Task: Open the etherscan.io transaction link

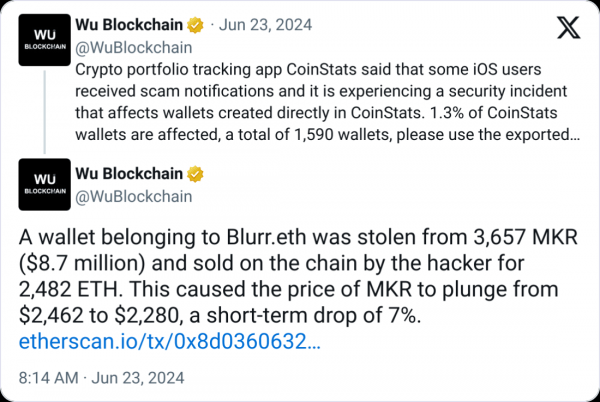Action: [x=170, y=342]
